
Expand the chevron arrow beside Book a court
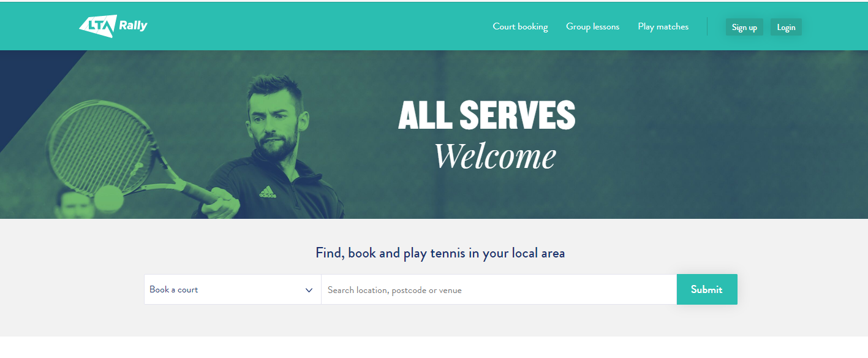[309, 290]
